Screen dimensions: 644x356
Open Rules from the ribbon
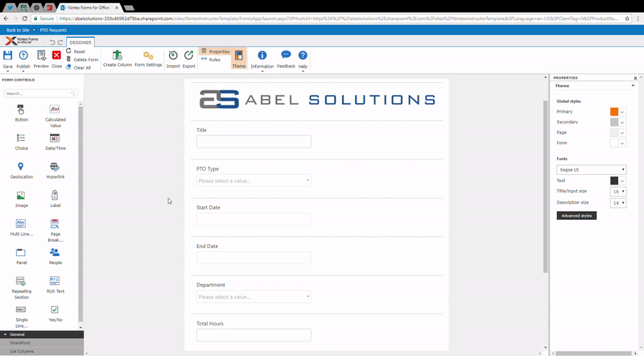[x=211, y=60]
